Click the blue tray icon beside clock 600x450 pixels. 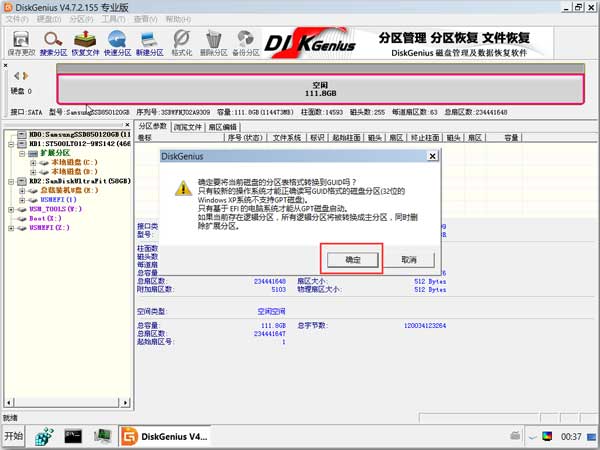click(591, 437)
